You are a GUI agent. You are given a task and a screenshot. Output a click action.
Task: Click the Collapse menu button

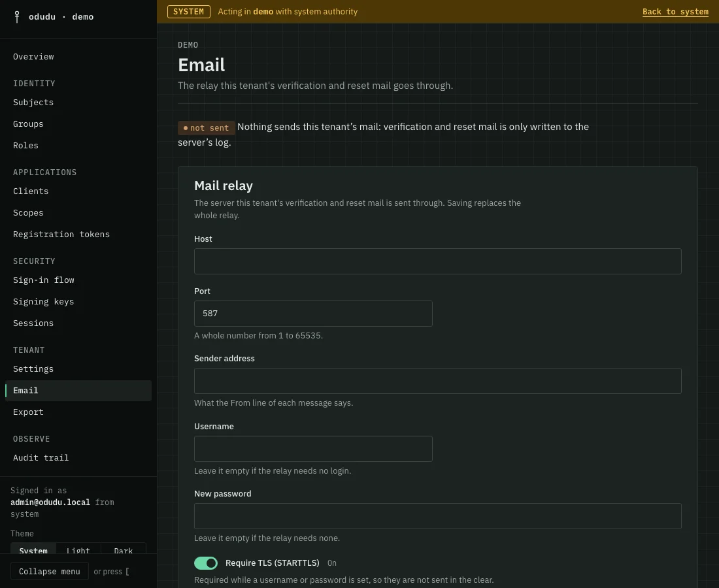point(50,572)
